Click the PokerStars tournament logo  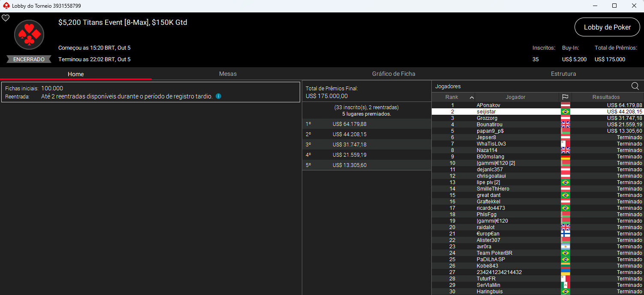click(29, 35)
